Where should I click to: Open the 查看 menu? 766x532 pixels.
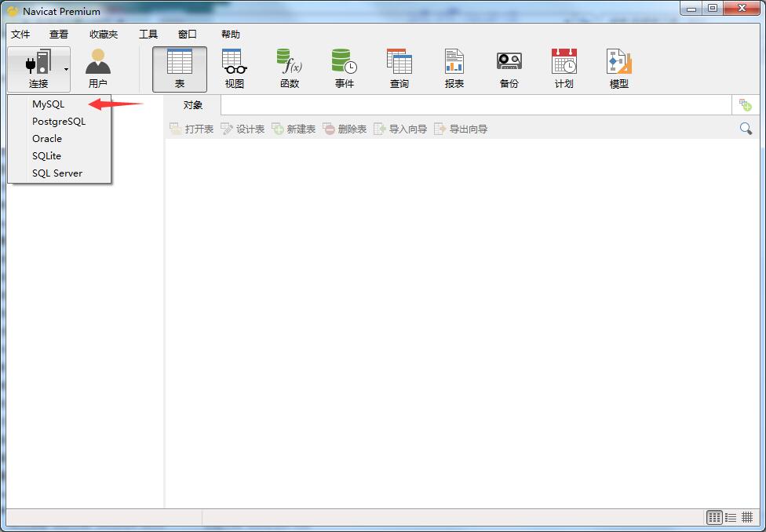(59, 35)
